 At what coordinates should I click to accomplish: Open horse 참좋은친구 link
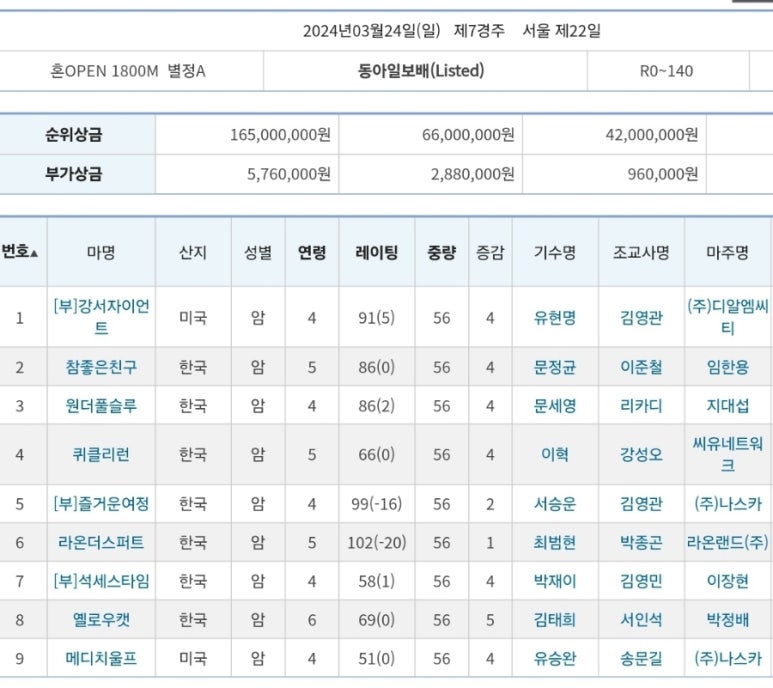click(101, 367)
